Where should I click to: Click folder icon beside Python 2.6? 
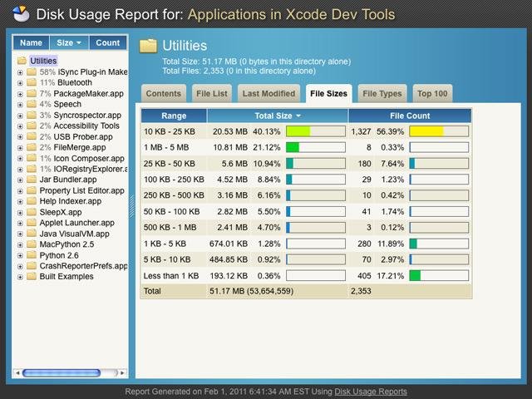tap(32, 255)
